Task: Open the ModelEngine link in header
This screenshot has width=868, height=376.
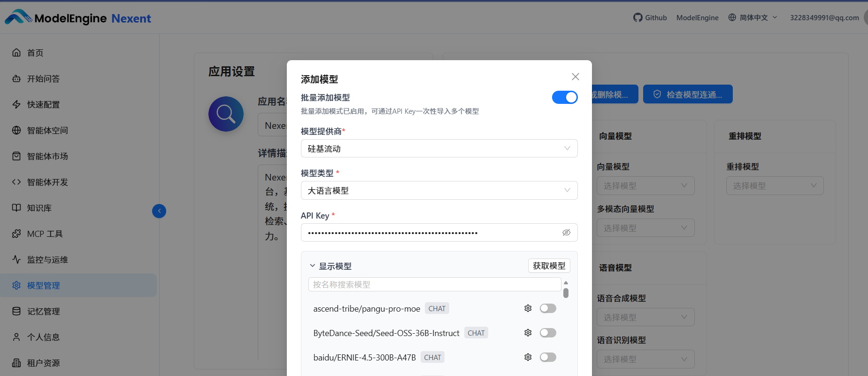Action: [697, 17]
